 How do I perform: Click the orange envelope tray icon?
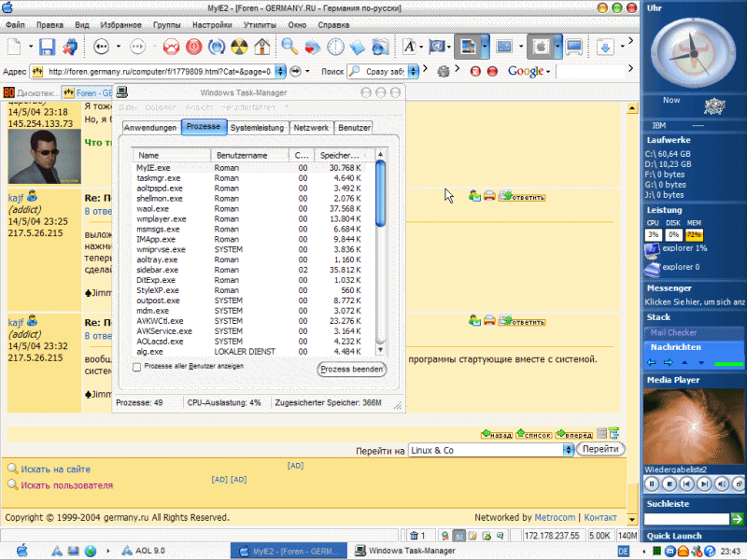point(684,551)
